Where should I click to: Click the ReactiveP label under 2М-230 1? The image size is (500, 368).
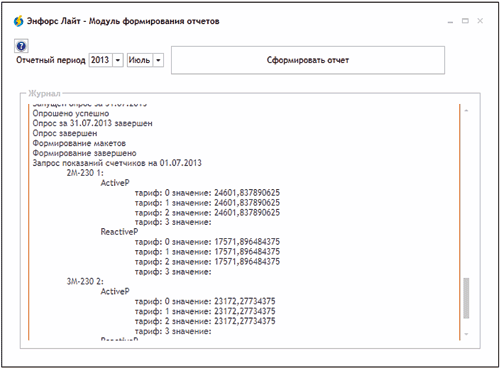(119, 232)
